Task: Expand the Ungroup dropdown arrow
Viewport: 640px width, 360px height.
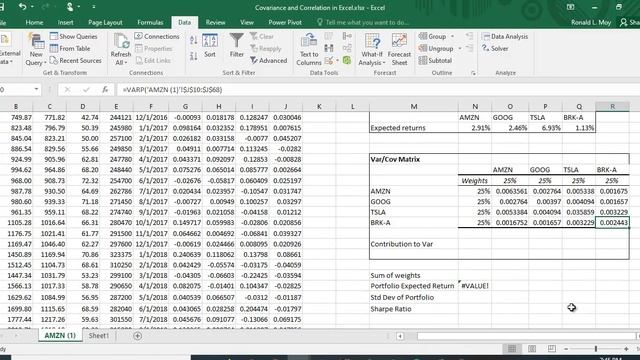Action: tap(460, 48)
